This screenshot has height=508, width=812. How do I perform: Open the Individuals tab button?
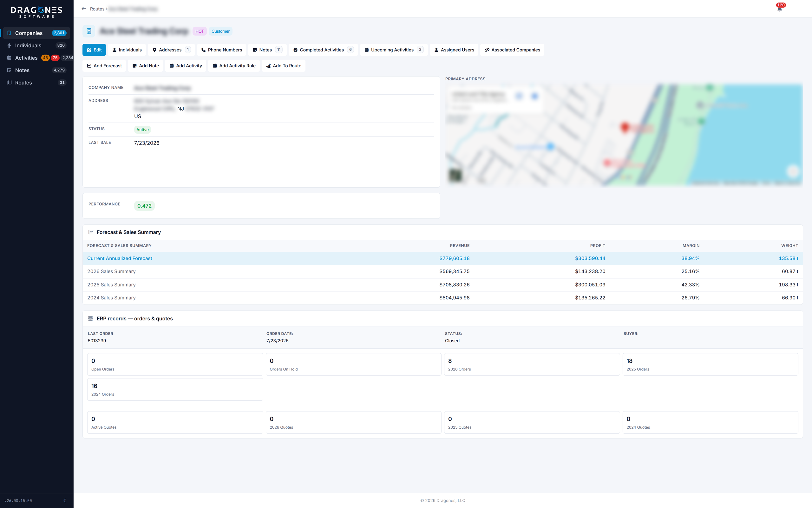tap(127, 50)
